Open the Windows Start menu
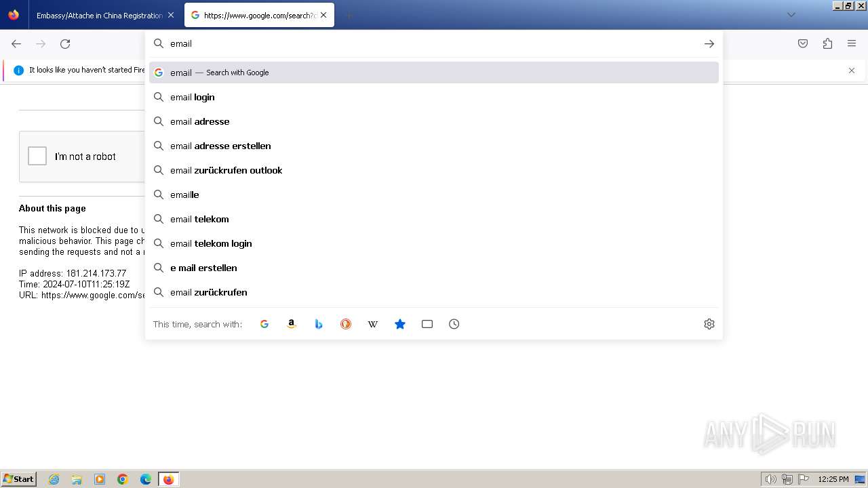The image size is (868, 488). tap(19, 479)
